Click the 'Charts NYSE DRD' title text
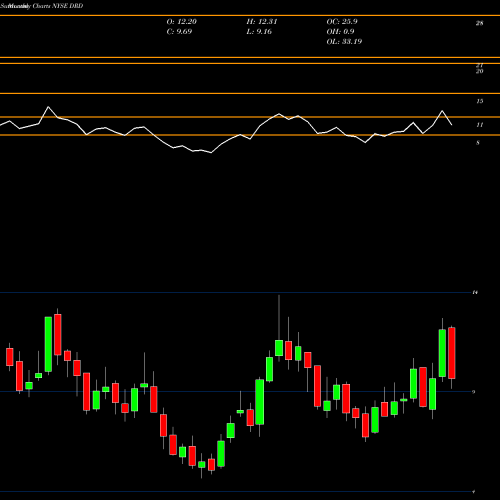The image size is (500, 500). coord(58,6)
